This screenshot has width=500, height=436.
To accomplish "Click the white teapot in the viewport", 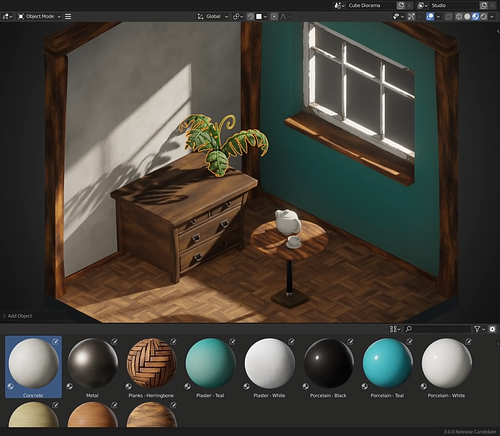I will click(288, 222).
